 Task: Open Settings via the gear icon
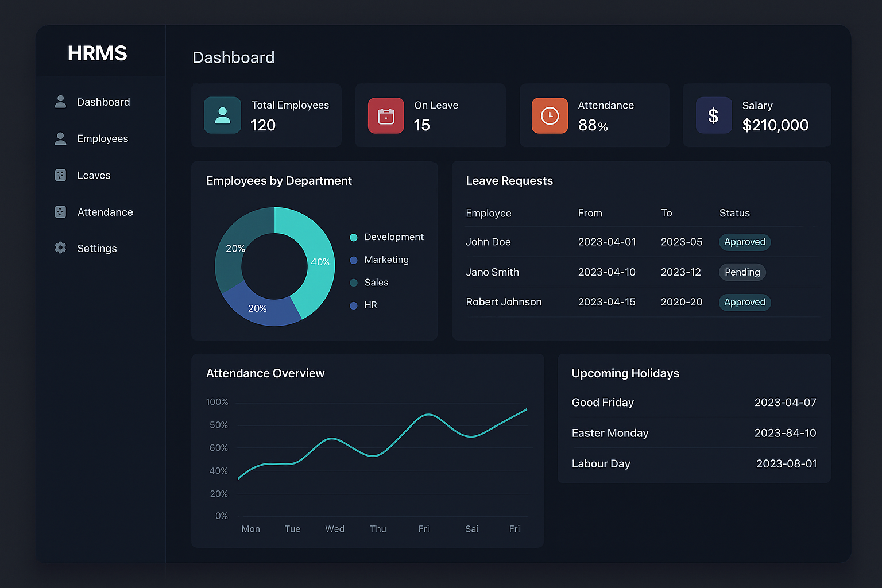coord(60,247)
